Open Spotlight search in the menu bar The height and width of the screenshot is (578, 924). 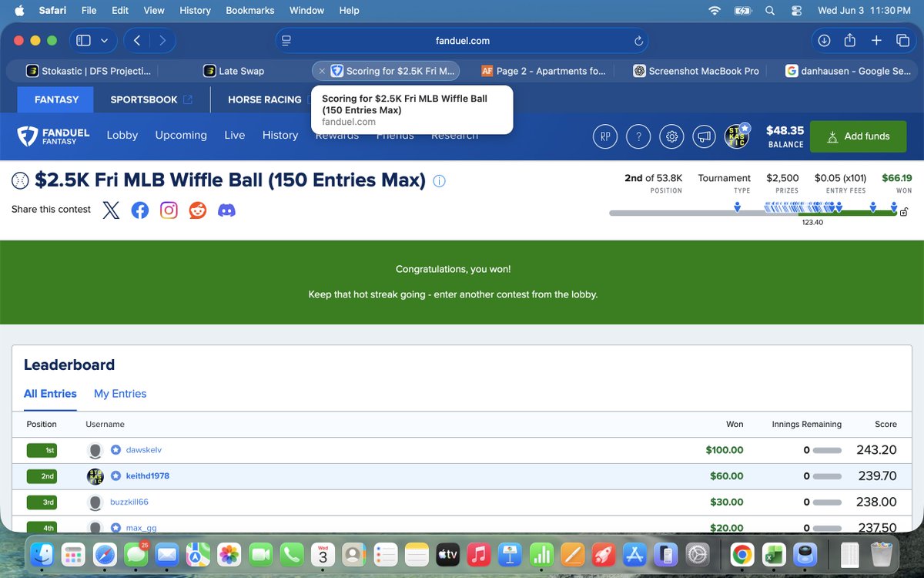pos(770,11)
